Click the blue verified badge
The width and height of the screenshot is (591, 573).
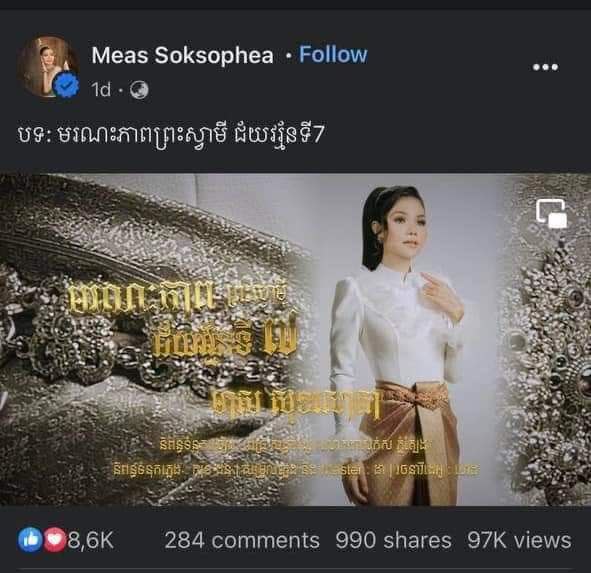(66, 86)
